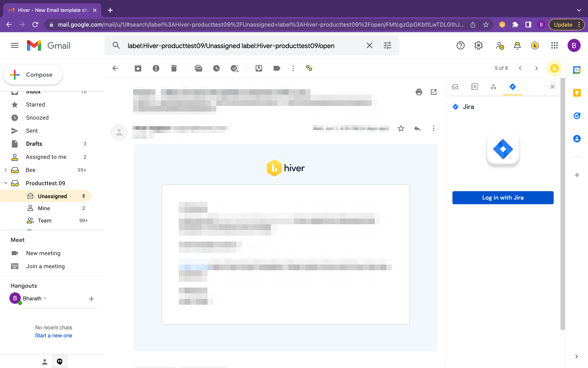This screenshot has height=368, width=588.
Task: Click Log in with Jira button
Action: [503, 198]
